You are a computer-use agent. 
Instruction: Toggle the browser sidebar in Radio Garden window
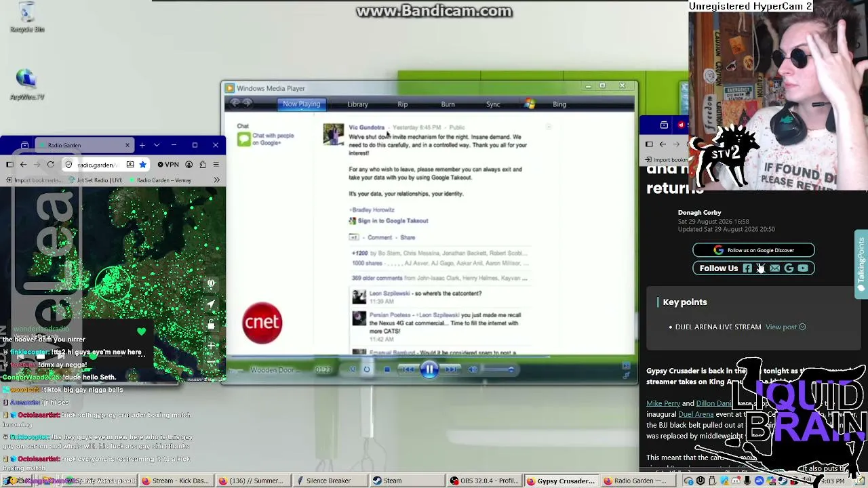tap(9, 165)
